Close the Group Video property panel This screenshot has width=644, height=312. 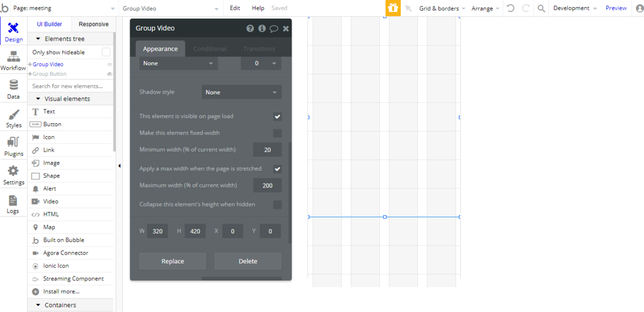[286, 28]
